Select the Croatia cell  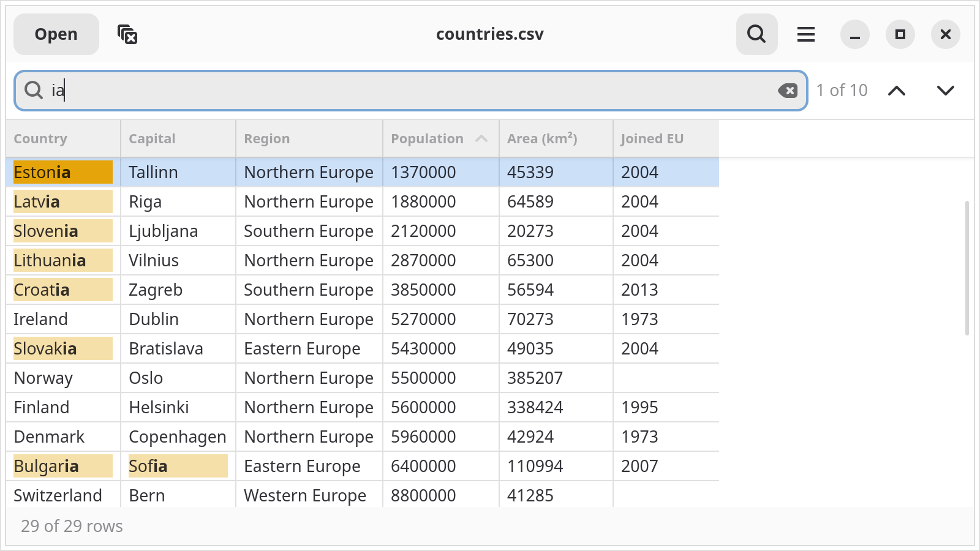[63, 290]
